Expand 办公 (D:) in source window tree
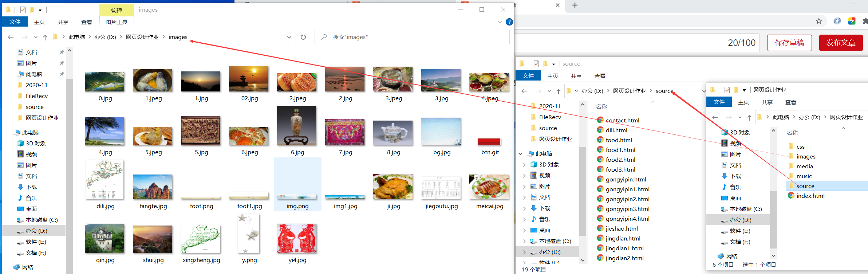 click(524, 252)
